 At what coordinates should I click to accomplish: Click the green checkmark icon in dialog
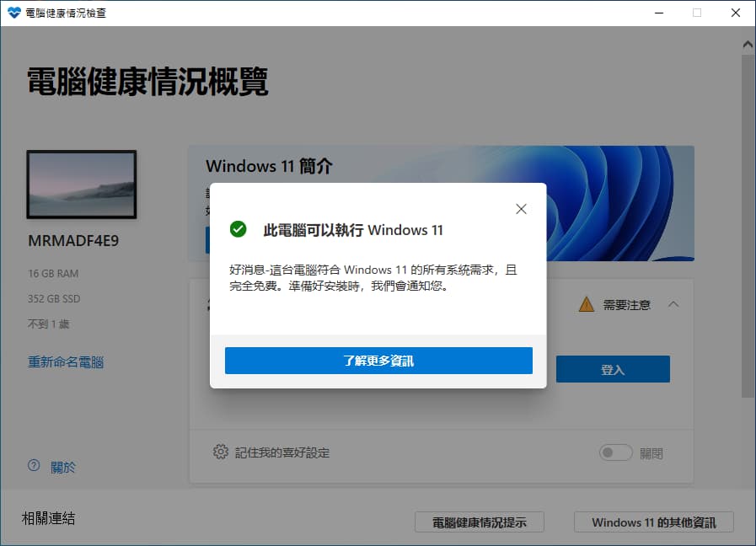(238, 229)
